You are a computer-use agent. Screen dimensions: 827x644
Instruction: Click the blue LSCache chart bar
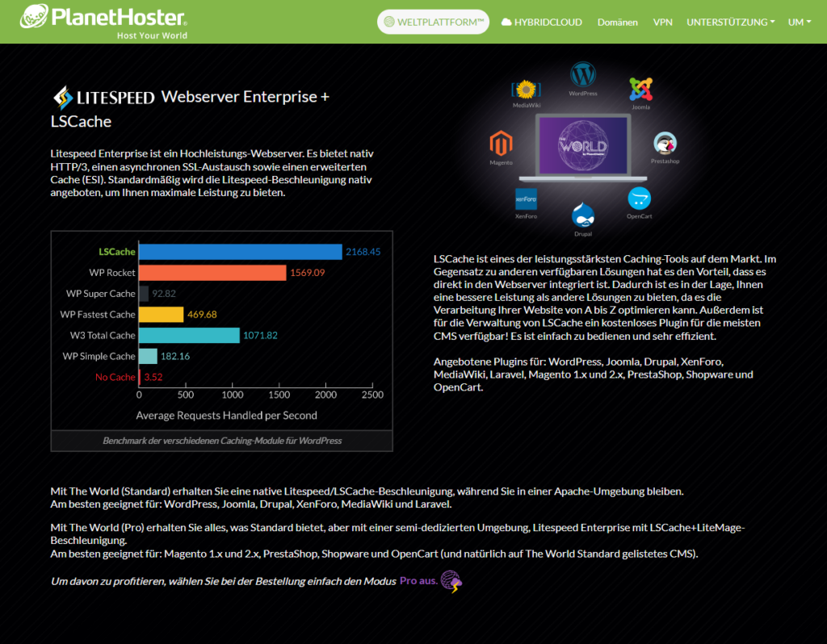point(241,252)
